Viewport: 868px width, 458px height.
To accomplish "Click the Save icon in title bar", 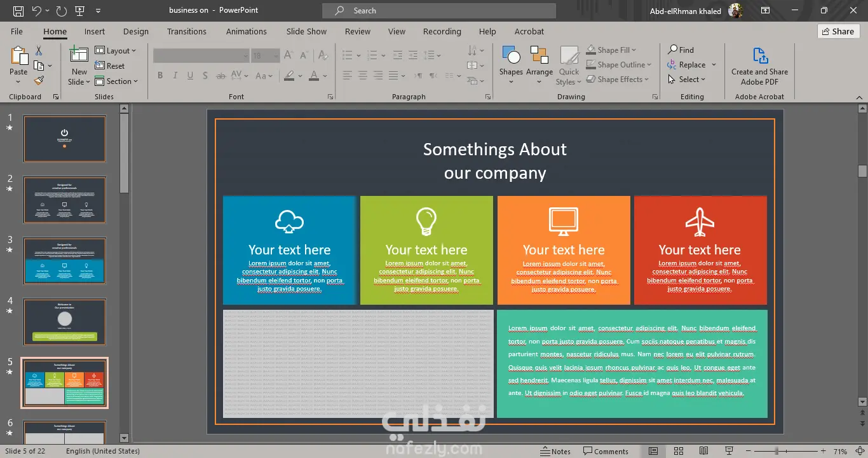I will [18, 11].
